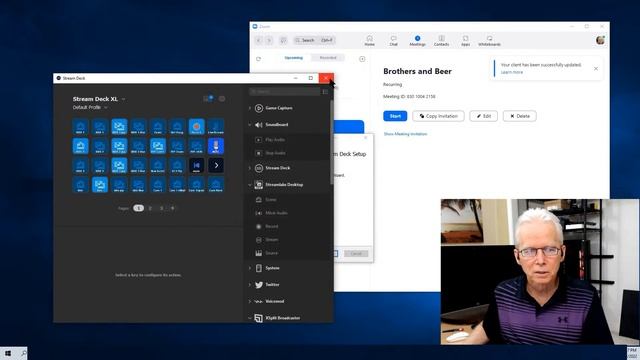Select the record key with orange dot

[196, 127]
